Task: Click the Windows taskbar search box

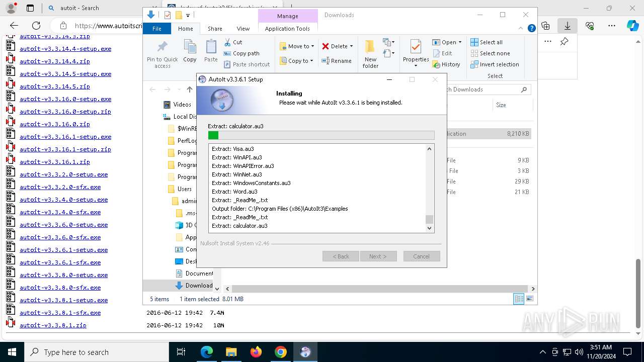Action: click(x=97, y=352)
